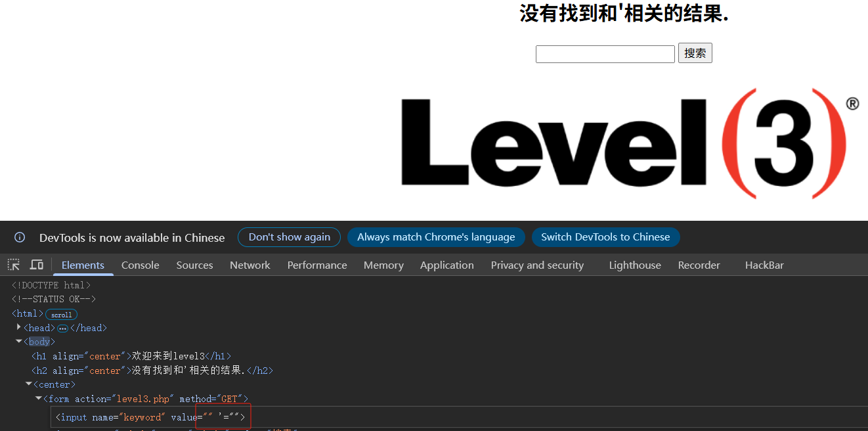This screenshot has height=431, width=868.
Task: Open the Sources tab
Action: (x=194, y=265)
